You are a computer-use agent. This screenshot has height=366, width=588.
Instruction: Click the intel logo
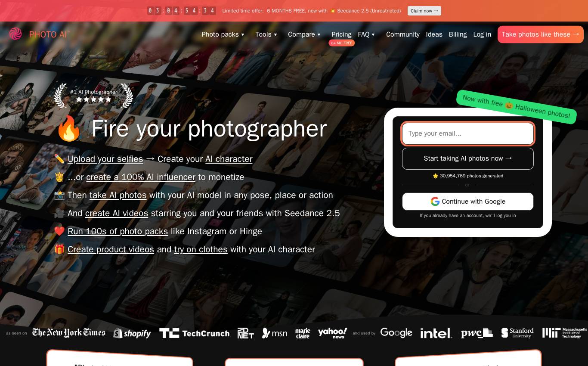(x=436, y=333)
